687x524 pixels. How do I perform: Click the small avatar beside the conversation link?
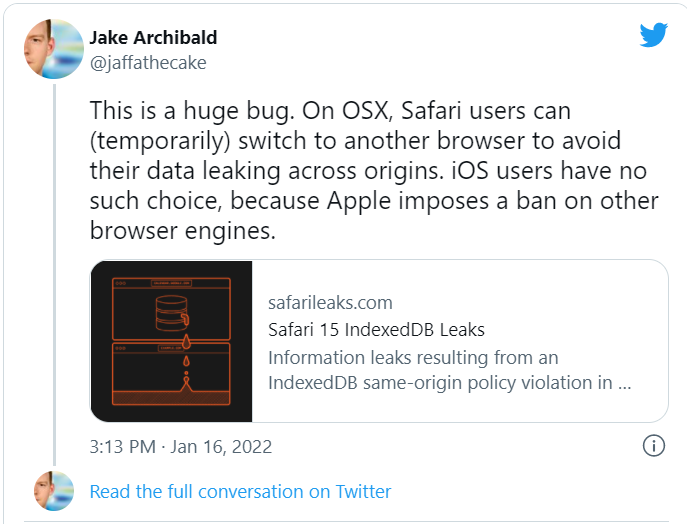click(x=52, y=491)
